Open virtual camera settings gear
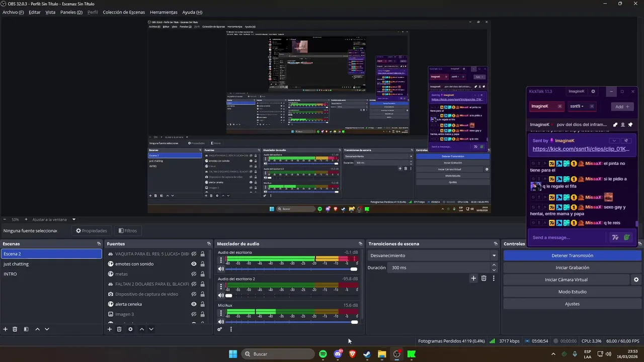This screenshot has height=362, width=644. (x=636, y=280)
